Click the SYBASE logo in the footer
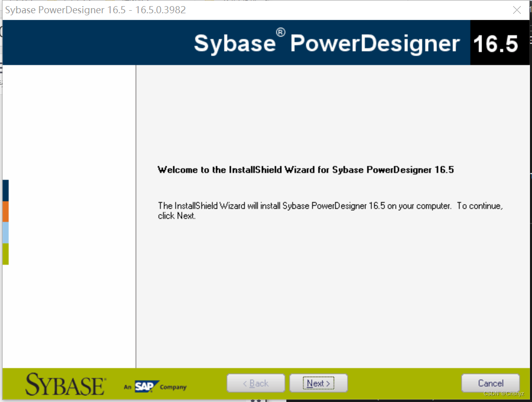532x402 pixels. pos(66,384)
